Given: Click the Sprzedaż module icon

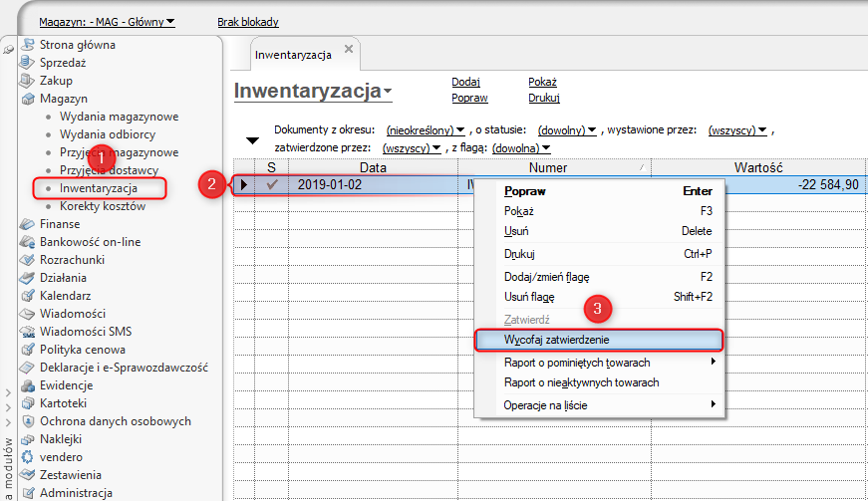Looking at the screenshot, I should (x=27, y=63).
